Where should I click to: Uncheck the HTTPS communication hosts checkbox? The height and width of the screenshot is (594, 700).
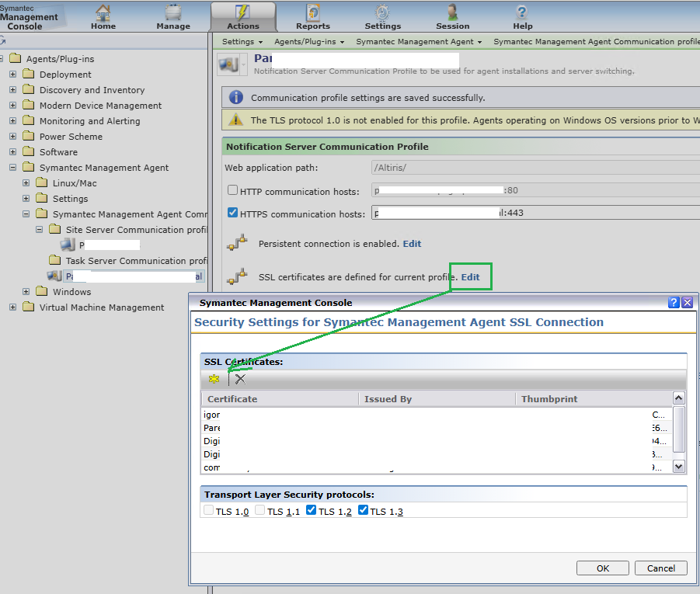coord(232,213)
